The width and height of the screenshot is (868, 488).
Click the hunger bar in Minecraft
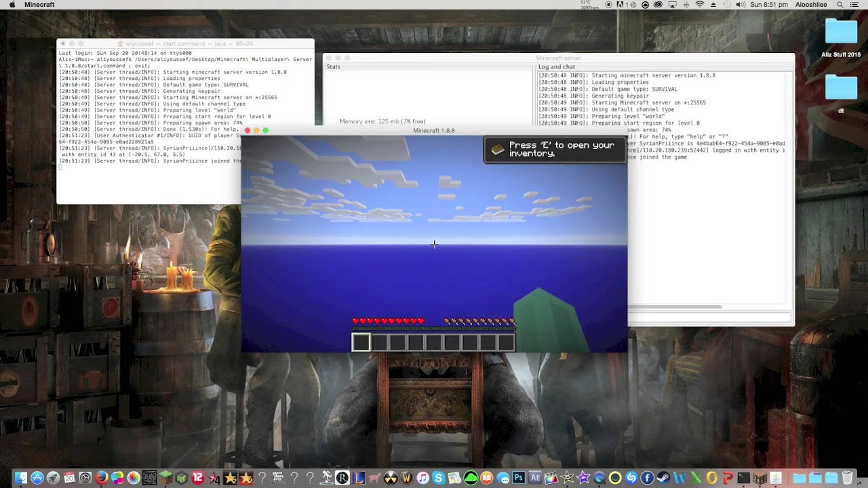pyautogui.click(x=479, y=321)
